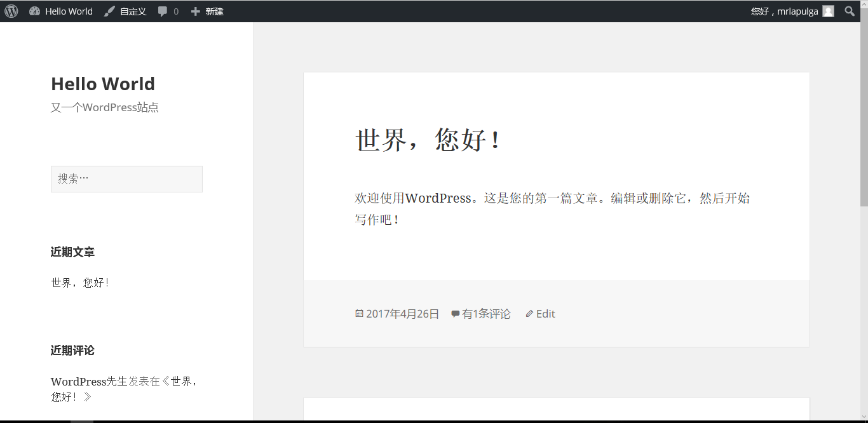Click the paintbrush customize icon
This screenshot has height=423, width=868.
click(110, 11)
